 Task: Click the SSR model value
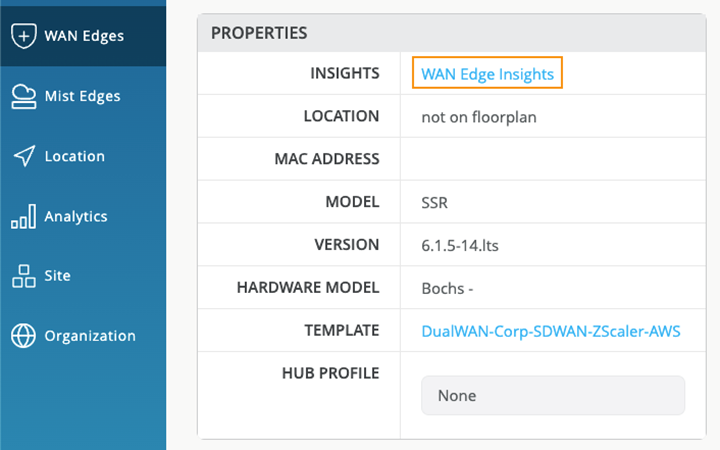[x=435, y=203]
